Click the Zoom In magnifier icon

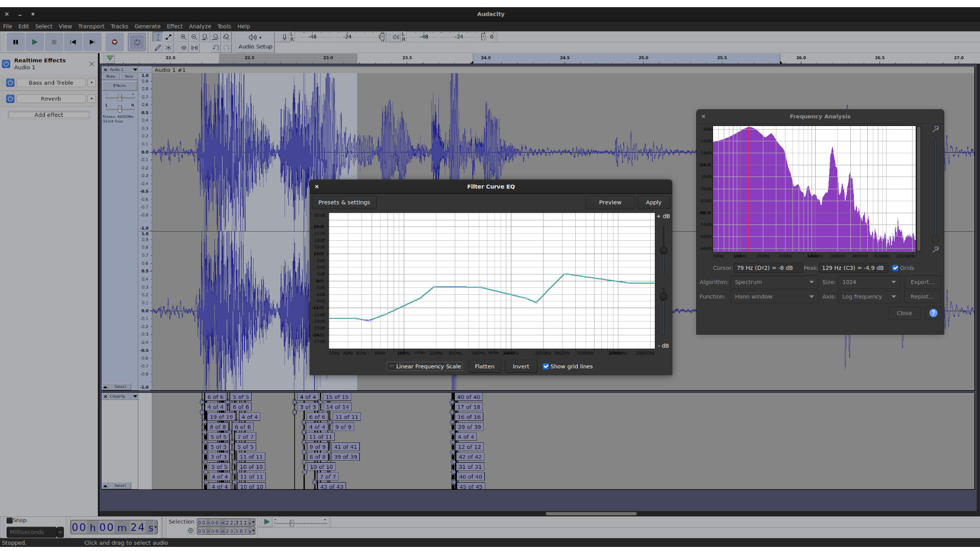183,37
